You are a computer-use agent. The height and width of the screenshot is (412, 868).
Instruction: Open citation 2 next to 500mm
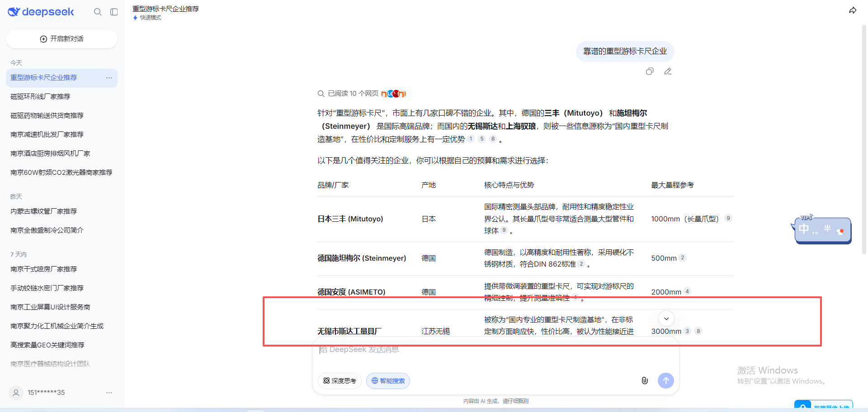[683, 258]
